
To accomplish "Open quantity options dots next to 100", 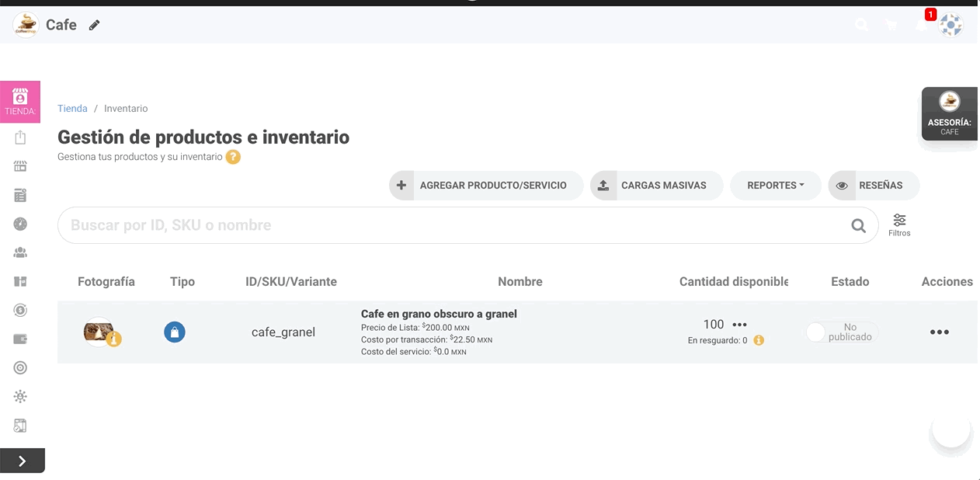I will [x=739, y=325].
